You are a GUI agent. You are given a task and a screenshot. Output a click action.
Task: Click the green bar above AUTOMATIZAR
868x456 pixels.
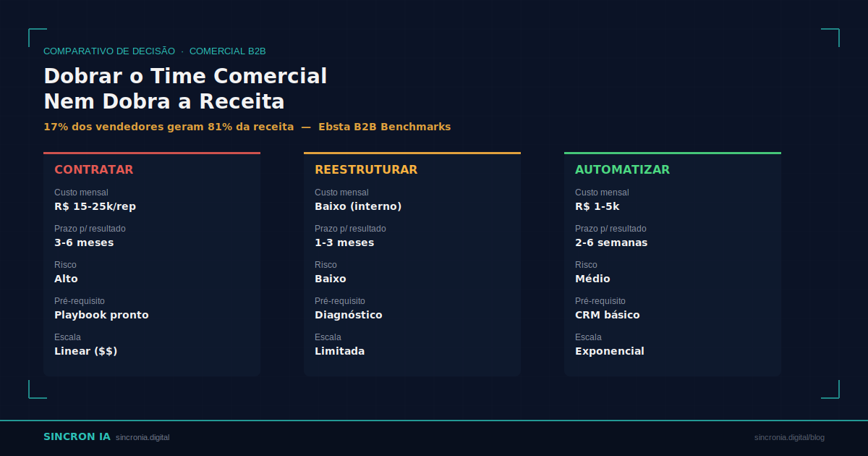[x=673, y=153]
